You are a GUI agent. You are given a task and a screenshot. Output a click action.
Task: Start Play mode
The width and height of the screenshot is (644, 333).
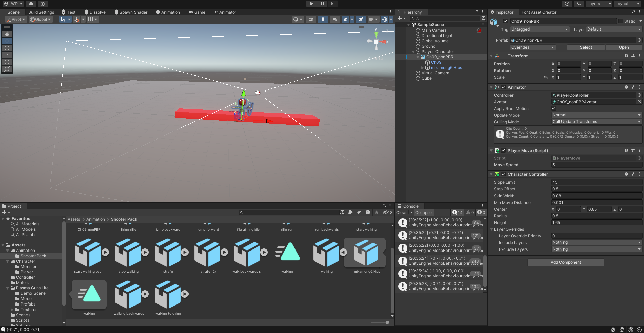[x=312, y=4]
